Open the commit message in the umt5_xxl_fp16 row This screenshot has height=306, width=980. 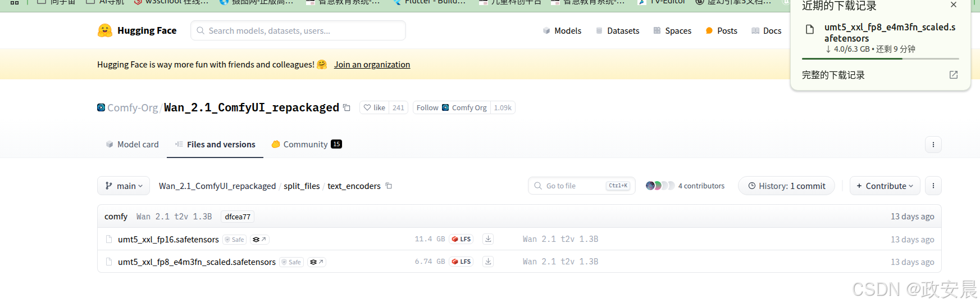pos(560,239)
